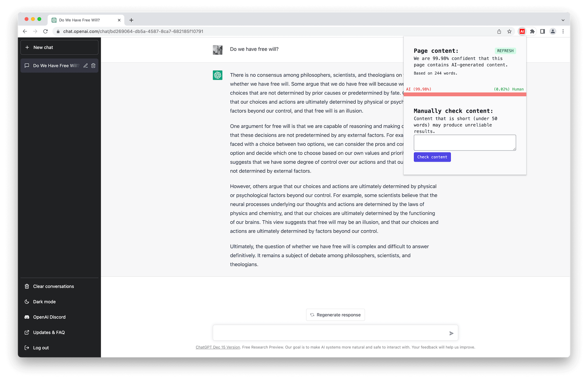This screenshot has width=588, height=381.
Task: Click Updates & FAQ in sidebar
Action: [x=49, y=332]
